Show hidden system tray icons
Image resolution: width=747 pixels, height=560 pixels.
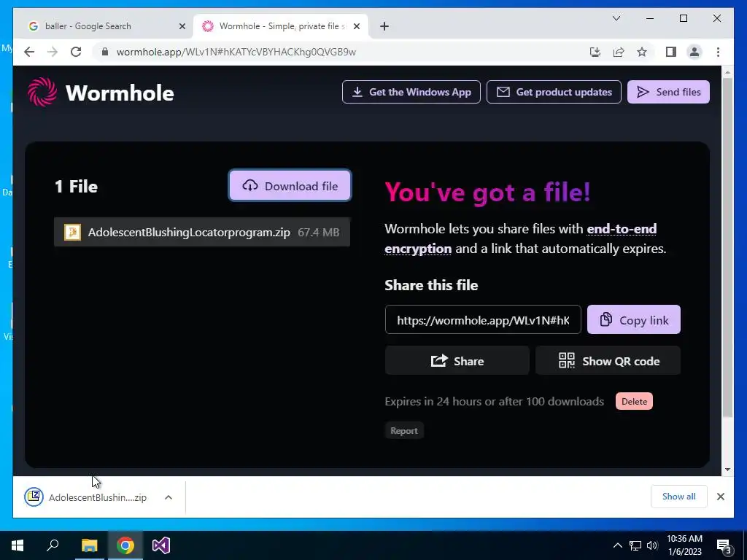(617, 545)
